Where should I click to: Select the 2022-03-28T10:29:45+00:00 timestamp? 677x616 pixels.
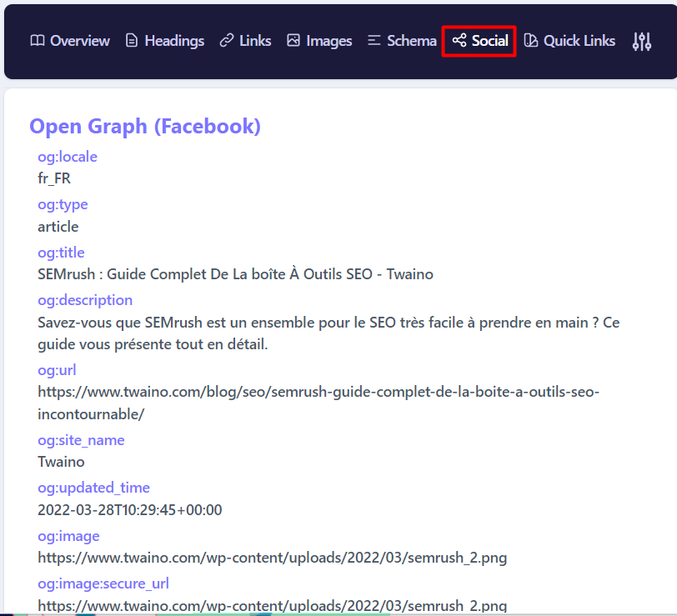coord(130,510)
